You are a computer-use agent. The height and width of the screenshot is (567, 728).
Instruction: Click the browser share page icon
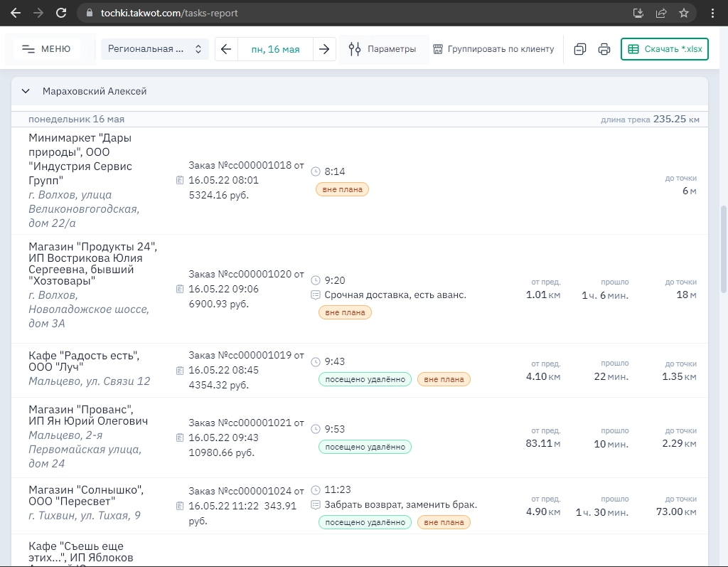[x=661, y=13]
